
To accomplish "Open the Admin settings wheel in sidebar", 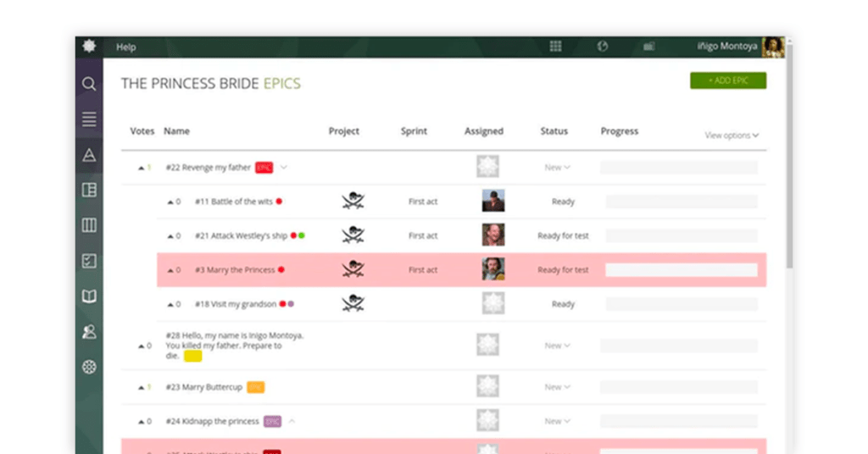I will pos(88,367).
